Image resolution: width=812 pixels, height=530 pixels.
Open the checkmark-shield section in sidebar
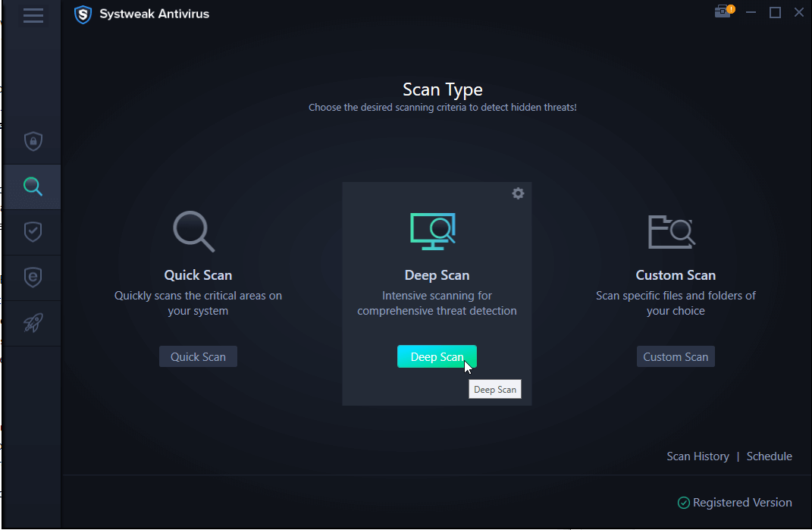(33, 232)
